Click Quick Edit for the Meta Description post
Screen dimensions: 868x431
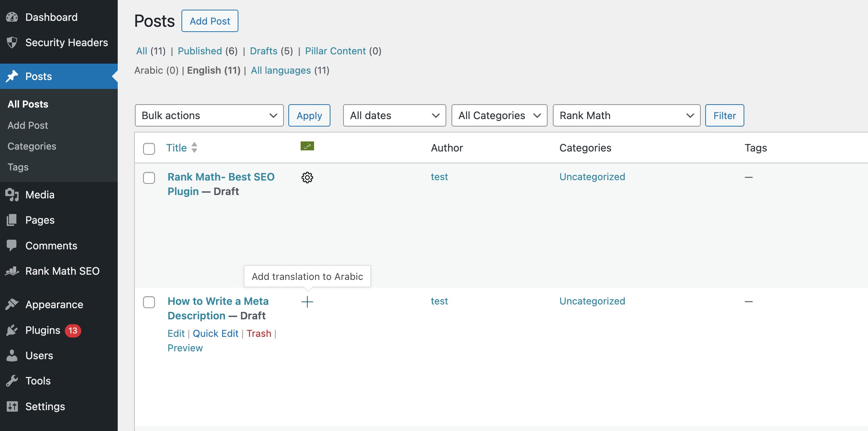click(215, 333)
